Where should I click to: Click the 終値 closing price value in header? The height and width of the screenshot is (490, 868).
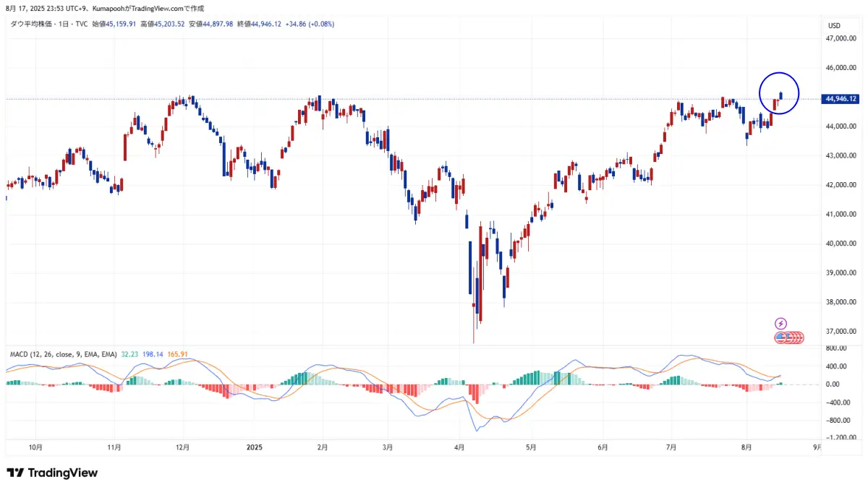pyautogui.click(x=266, y=24)
